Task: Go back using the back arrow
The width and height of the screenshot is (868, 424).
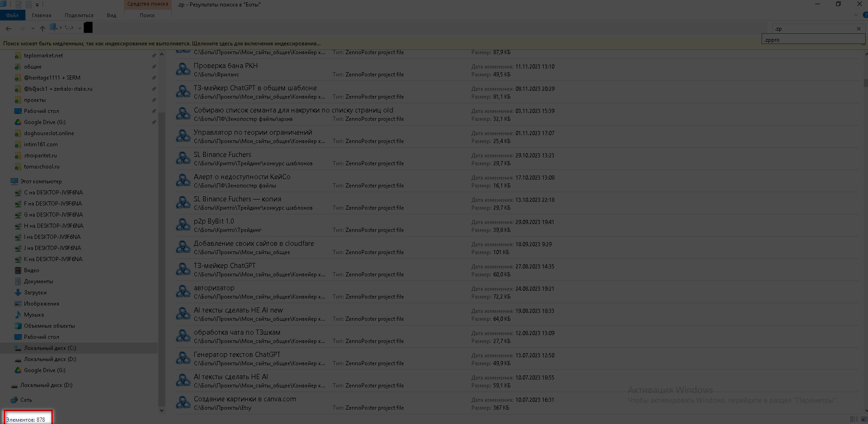Action: pyautogui.click(x=8, y=28)
